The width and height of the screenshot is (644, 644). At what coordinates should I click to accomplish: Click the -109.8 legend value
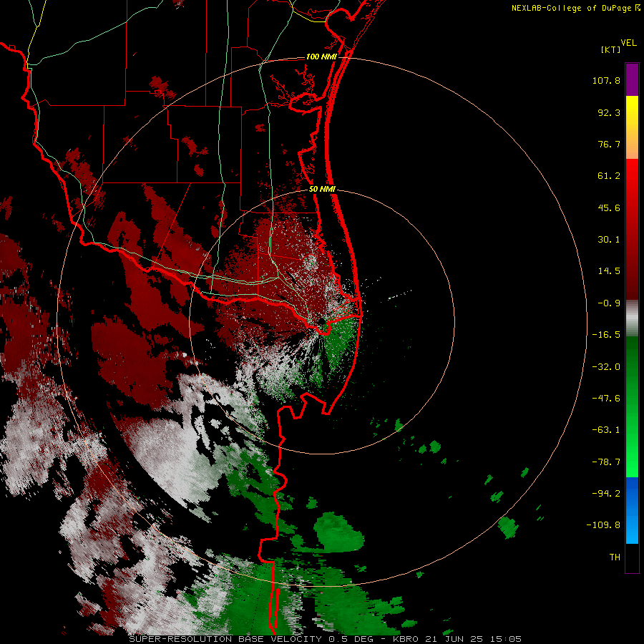603,525
